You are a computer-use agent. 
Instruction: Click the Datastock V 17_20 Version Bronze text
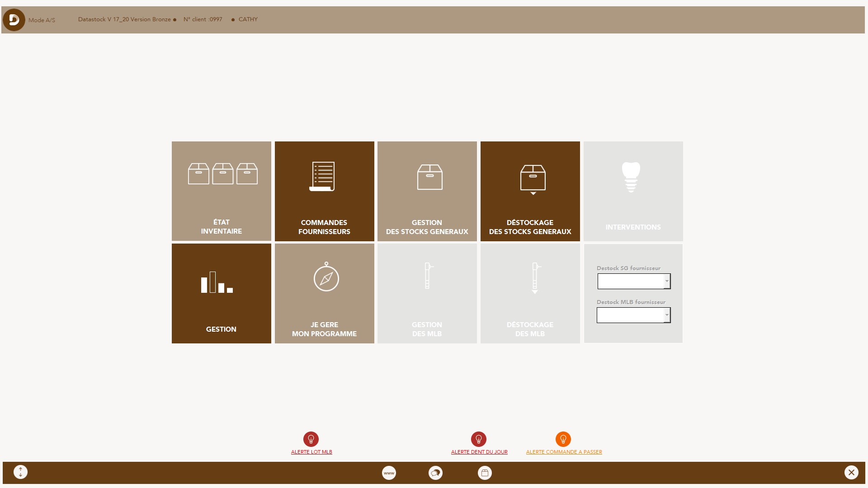click(124, 19)
